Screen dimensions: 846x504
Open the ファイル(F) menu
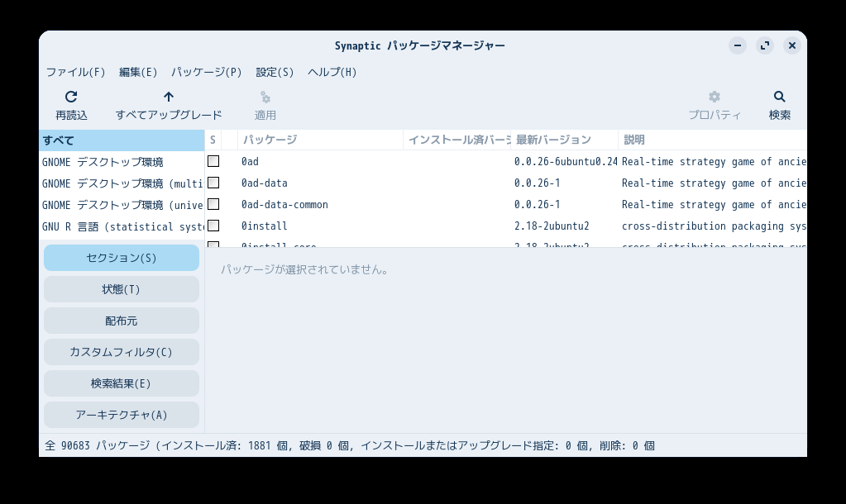[75, 72]
